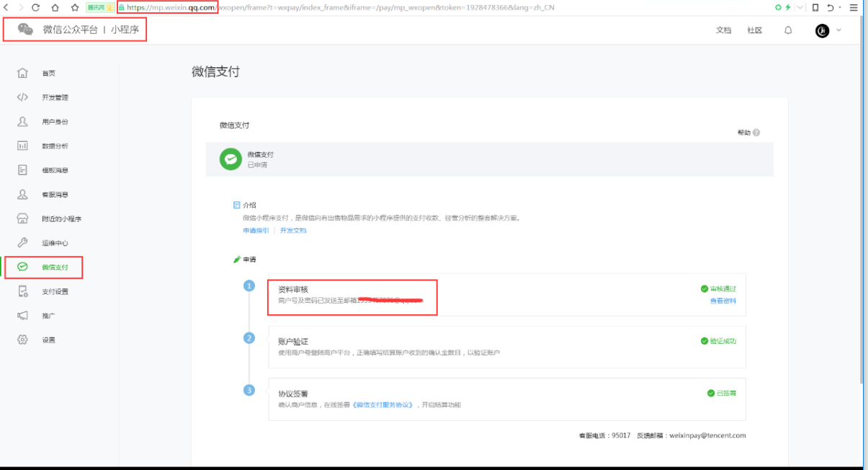This screenshot has width=868, height=470.
Task: Click the 首页 home icon in sidebar
Action: point(22,73)
